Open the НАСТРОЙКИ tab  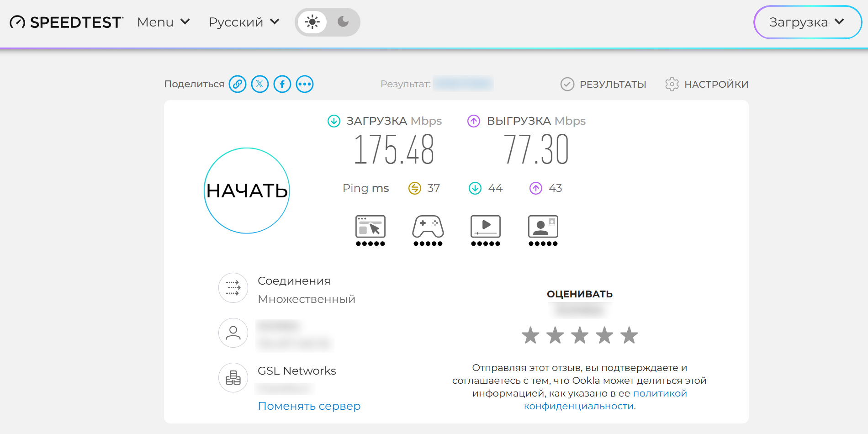click(707, 84)
